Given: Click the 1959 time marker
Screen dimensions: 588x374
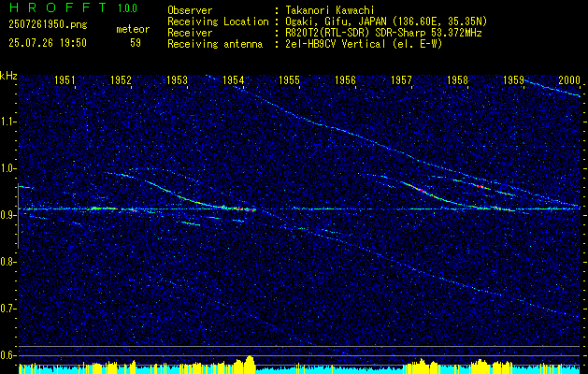Looking at the screenshot, I should point(514,79).
